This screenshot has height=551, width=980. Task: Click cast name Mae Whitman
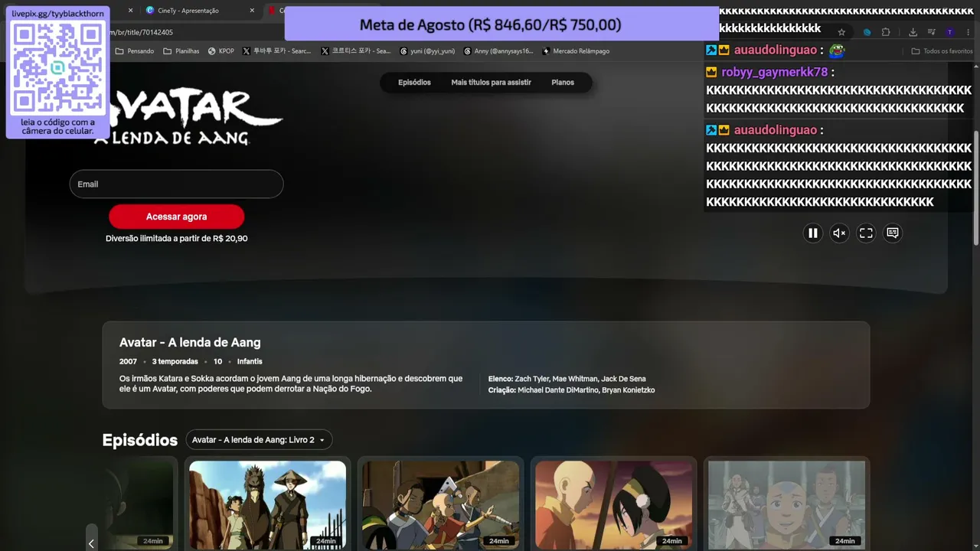574,379
